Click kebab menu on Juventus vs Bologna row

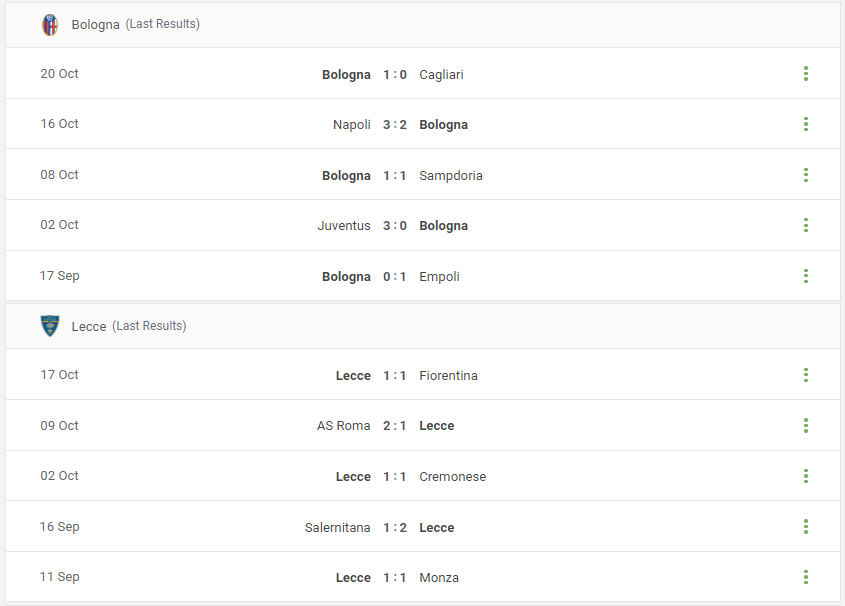[x=806, y=225]
